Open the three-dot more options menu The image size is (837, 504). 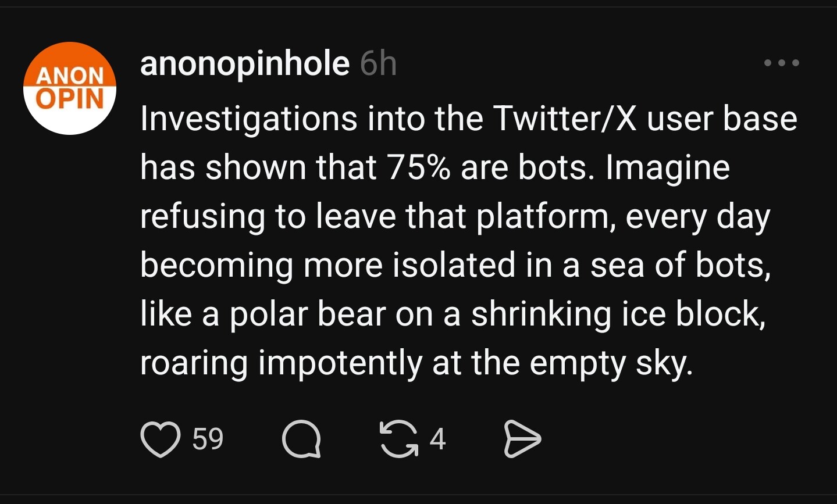(782, 63)
